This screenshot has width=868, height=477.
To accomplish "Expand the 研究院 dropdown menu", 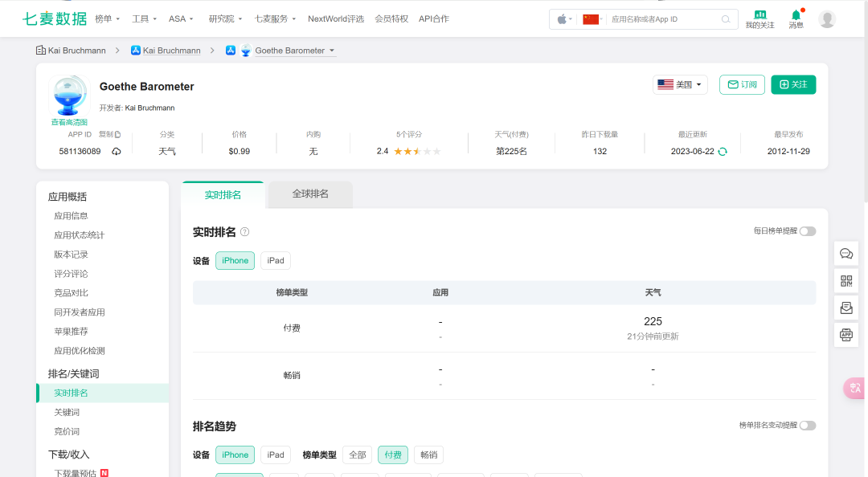I will pos(225,18).
